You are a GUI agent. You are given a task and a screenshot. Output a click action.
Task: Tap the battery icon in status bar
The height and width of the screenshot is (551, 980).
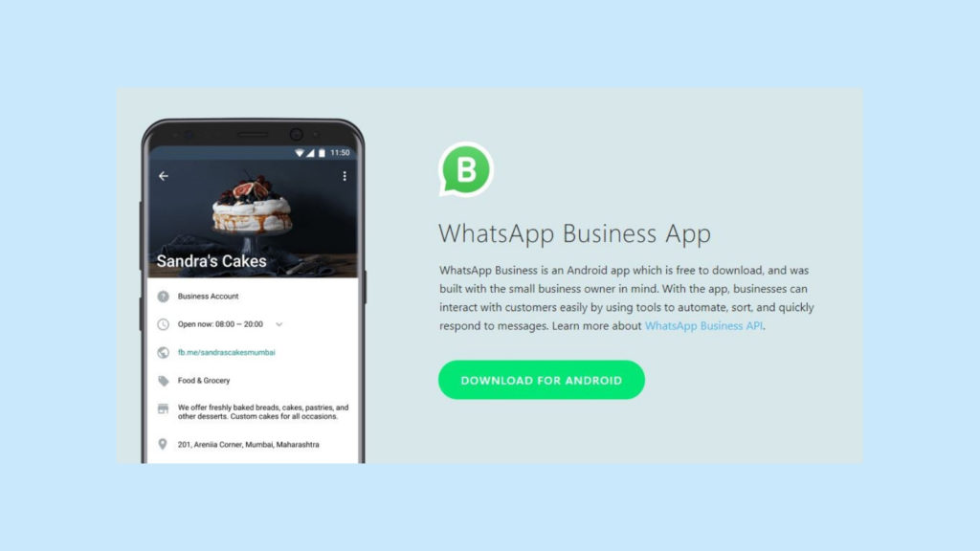(x=322, y=152)
